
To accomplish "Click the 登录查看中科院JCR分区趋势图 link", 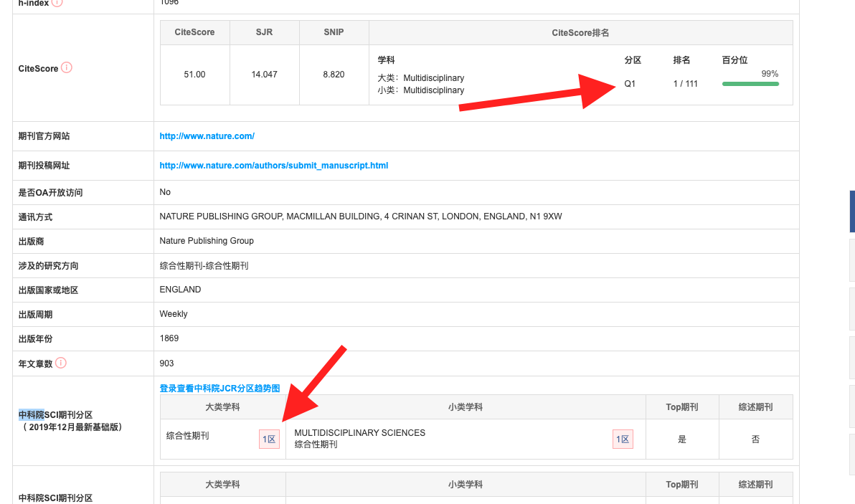I will click(x=219, y=388).
